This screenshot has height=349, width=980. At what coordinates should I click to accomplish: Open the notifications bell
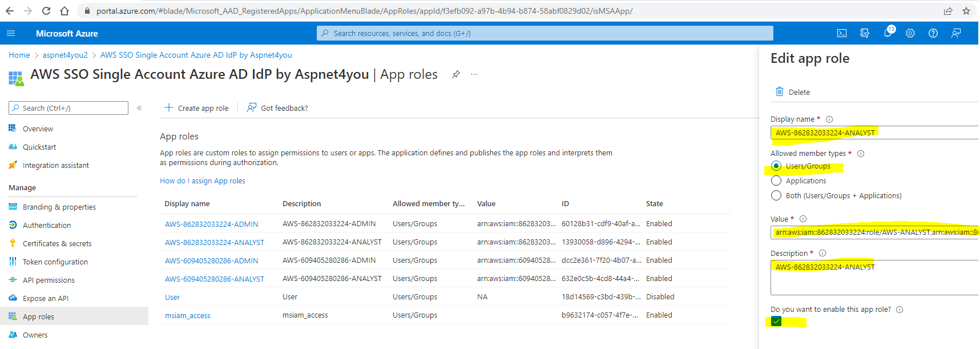coord(888,34)
